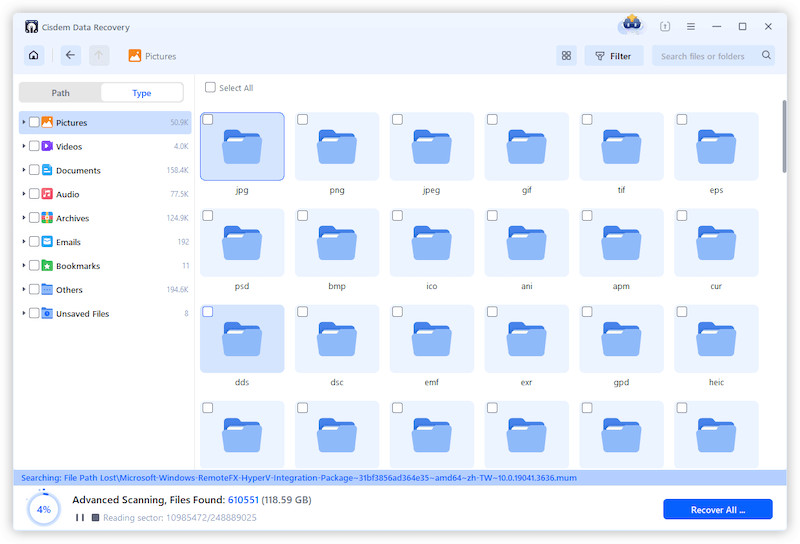The image size is (800, 544).
Task: Check the tif folder checkbox
Action: tap(587, 119)
